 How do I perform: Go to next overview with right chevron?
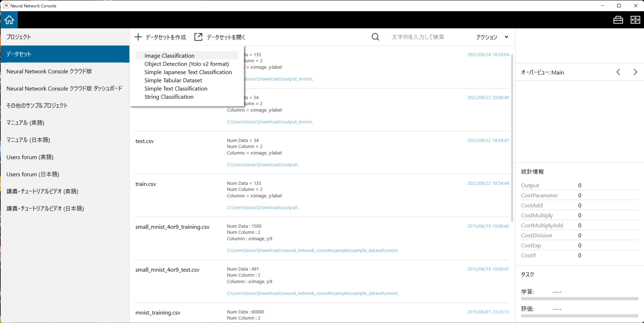click(x=635, y=72)
